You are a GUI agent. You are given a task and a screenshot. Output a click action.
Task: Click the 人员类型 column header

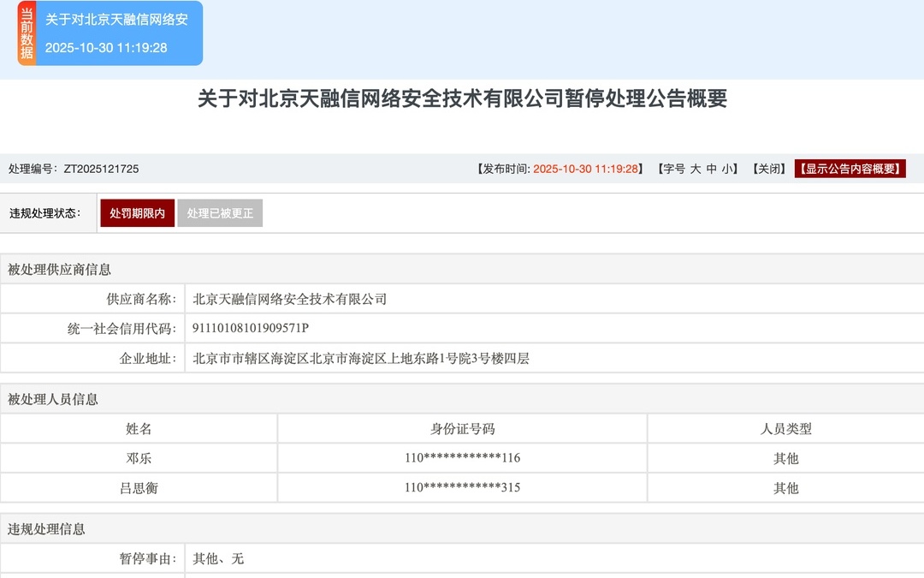point(785,429)
